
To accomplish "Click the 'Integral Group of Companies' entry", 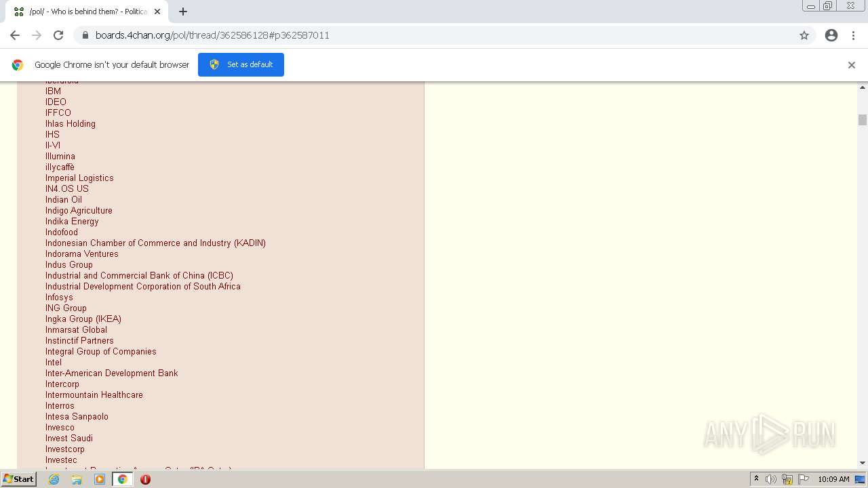I will [101, 351].
